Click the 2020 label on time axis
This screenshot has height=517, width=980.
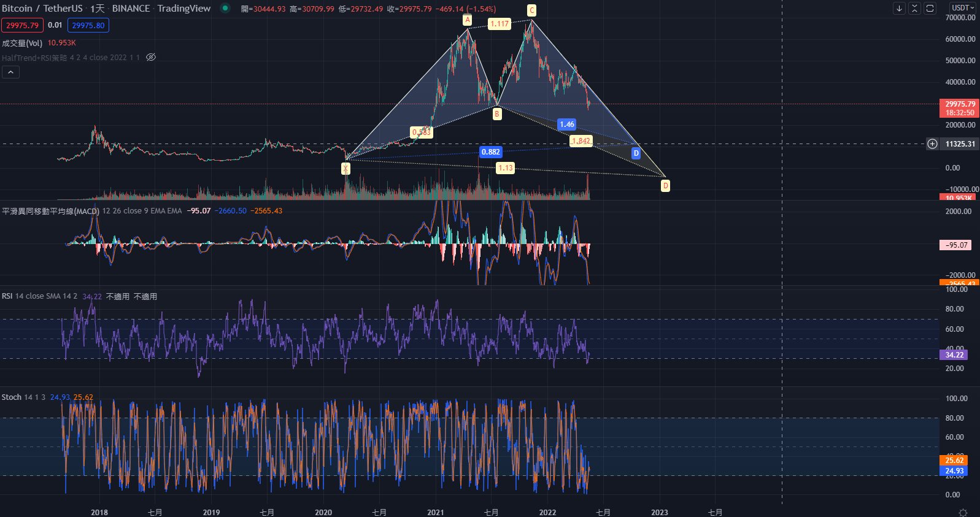(323, 513)
